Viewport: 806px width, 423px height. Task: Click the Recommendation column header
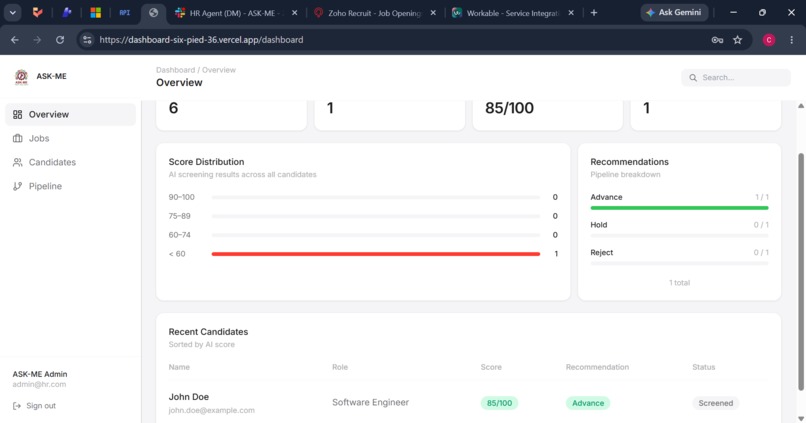597,367
